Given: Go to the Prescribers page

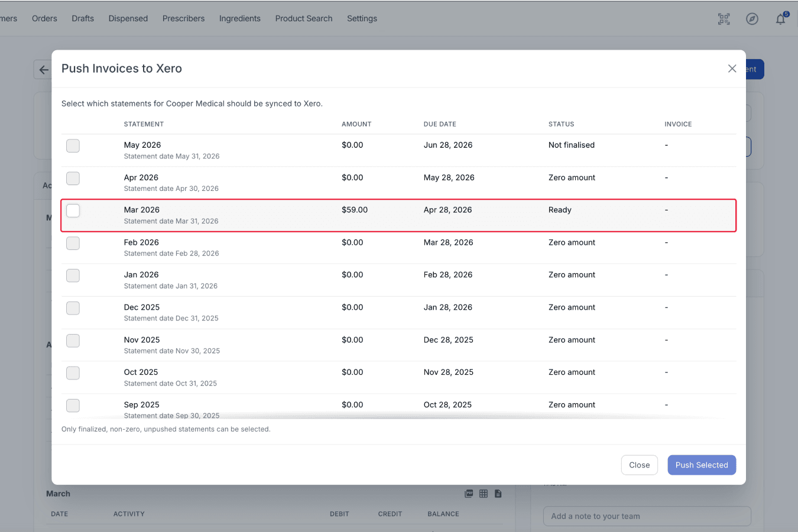Looking at the screenshot, I should tap(183, 18).
